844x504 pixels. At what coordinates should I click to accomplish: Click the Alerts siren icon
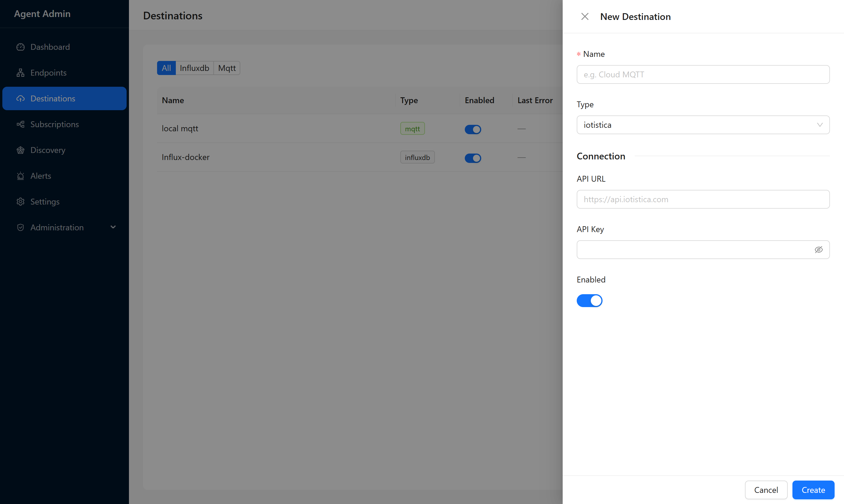pyautogui.click(x=21, y=176)
